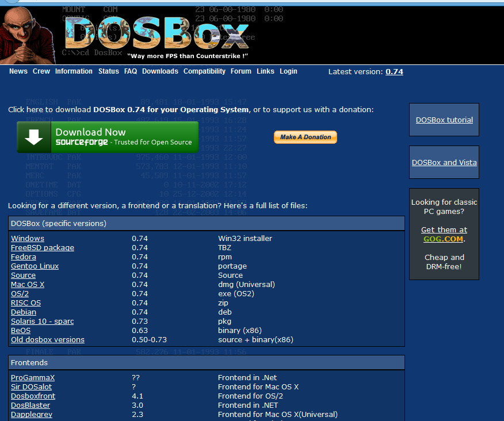Visit the Forum link
Screen dimensions: 504x421
point(240,71)
